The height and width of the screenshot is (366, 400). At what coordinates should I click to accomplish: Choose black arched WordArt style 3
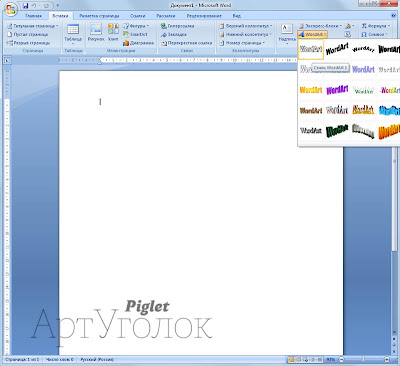tap(363, 49)
